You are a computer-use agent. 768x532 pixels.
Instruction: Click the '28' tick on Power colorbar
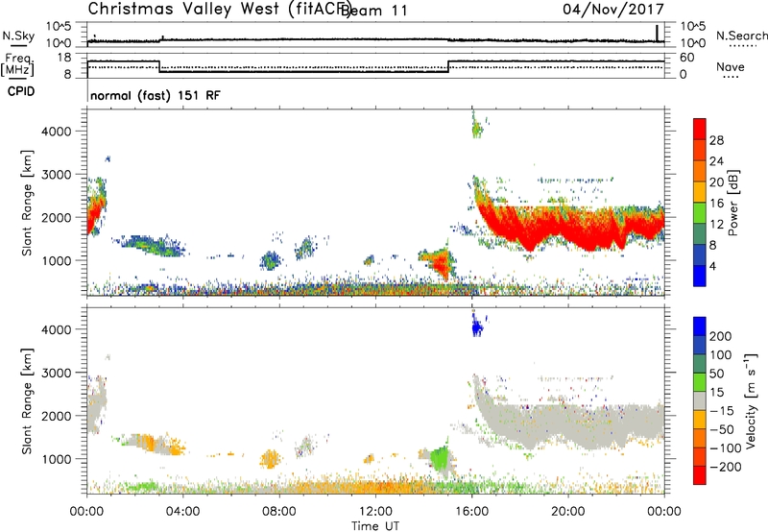(x=716, y=140)
